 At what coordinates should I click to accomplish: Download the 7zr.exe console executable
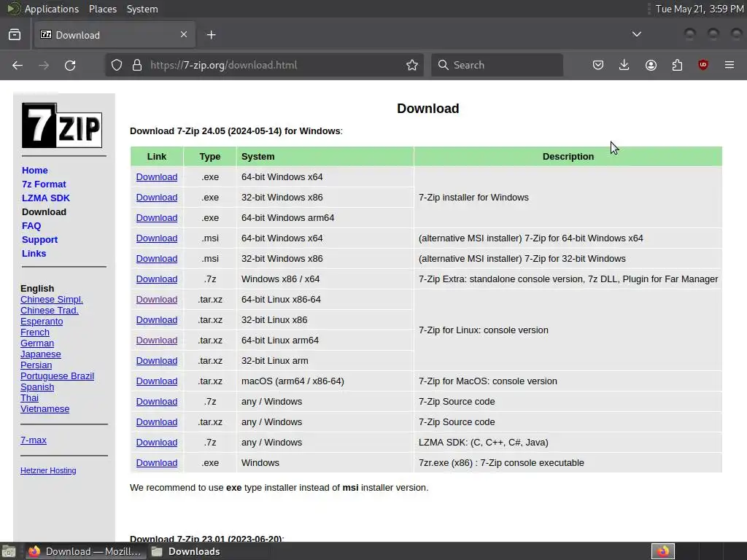157,463
